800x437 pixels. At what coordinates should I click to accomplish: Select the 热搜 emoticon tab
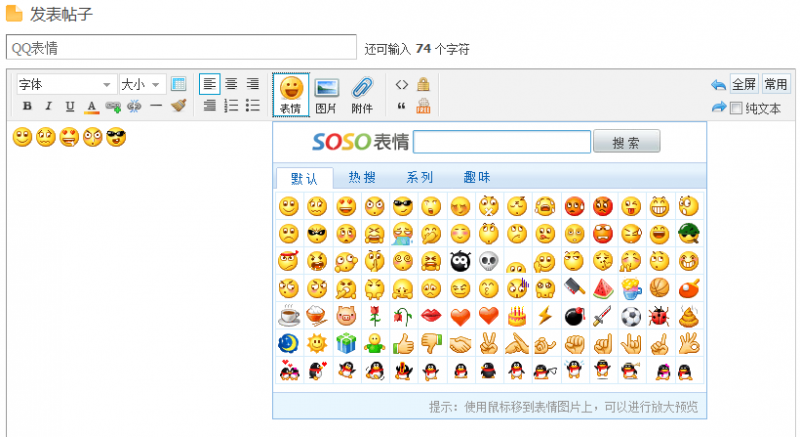point(362,177)
